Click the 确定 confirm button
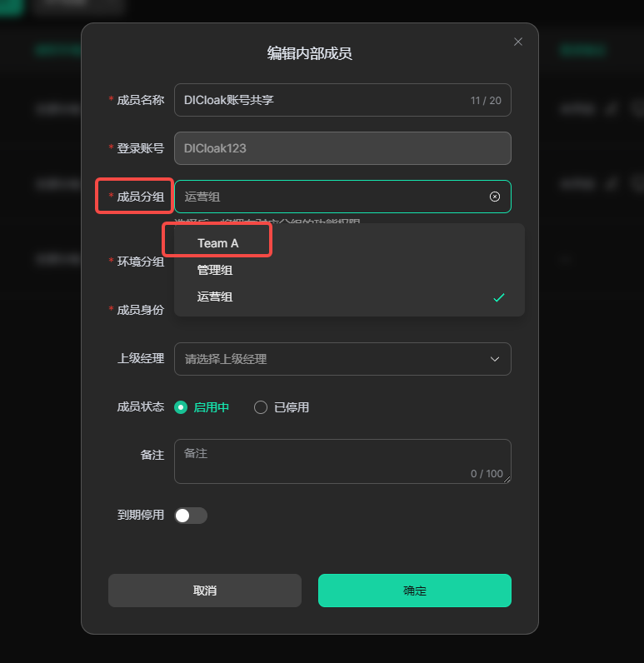644x663 pixels. pos(415,591)
